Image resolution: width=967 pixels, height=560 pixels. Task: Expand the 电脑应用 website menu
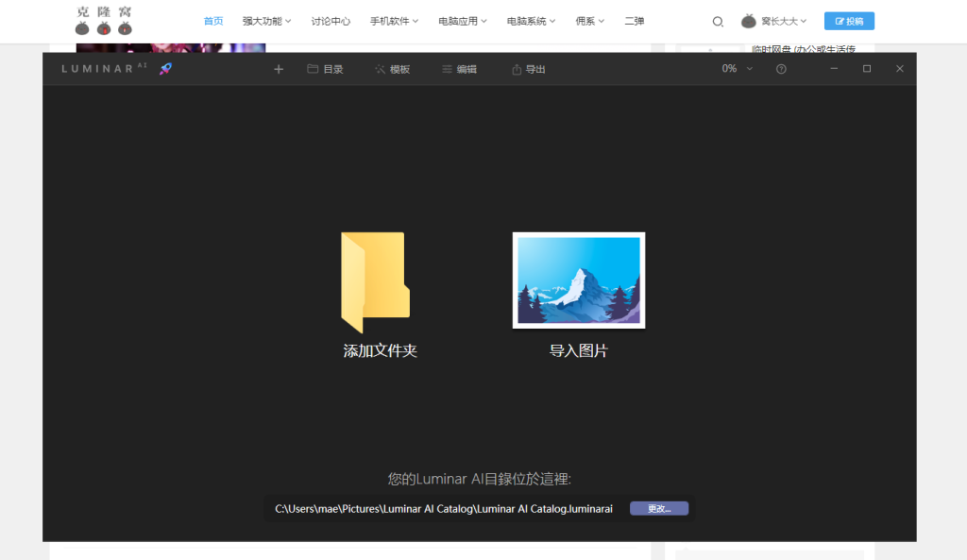[463, 21]
